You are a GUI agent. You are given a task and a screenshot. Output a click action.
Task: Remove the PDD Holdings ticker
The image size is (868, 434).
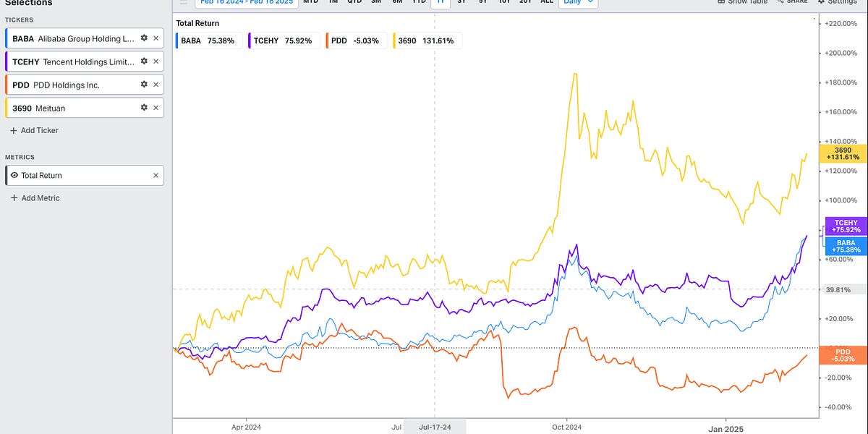click(x=156, y=84)
